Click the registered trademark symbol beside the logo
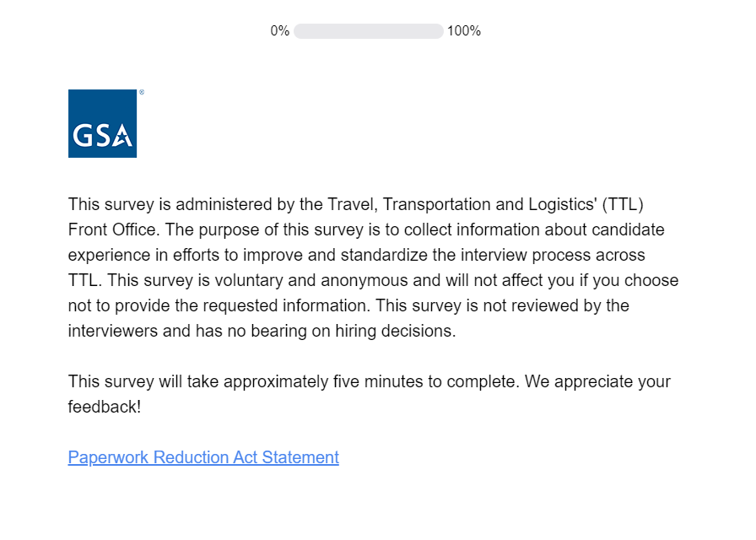 [x=141, y=92]
